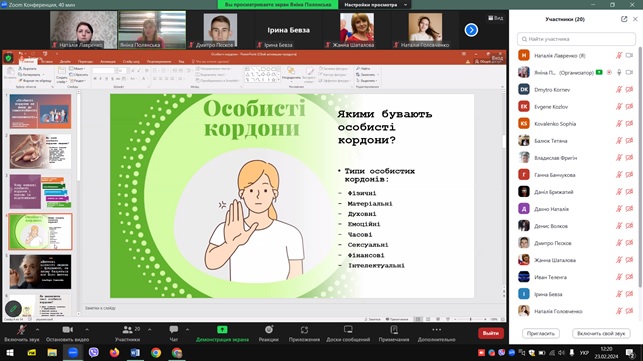Viewport: 643px width, 361px height.
Task: Open the Reactions (Реакции) panel
Action: 269,334
